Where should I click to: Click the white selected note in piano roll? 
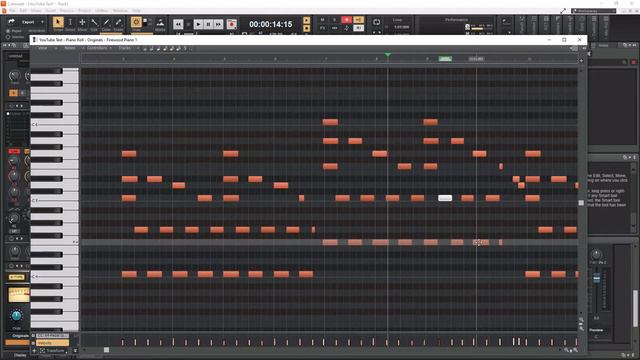tap(445, 198)
